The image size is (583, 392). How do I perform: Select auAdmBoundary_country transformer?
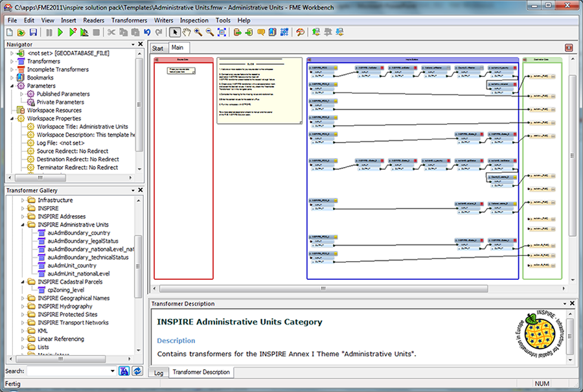click(x=79, y=233)
